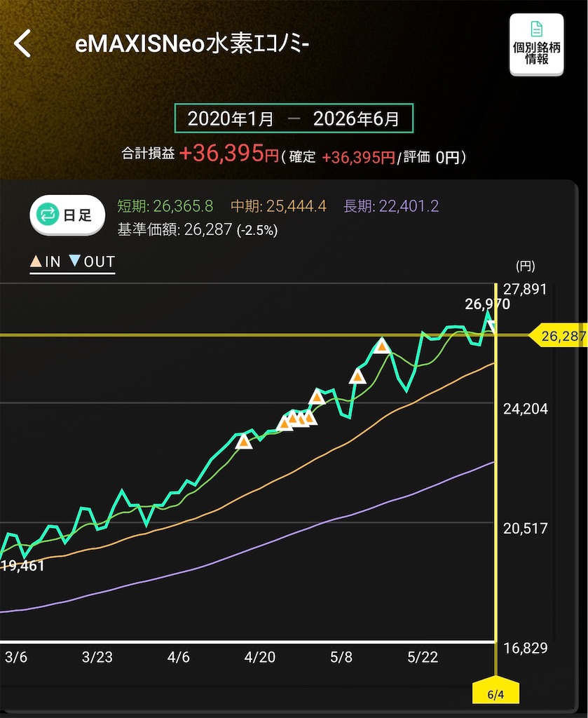Tap the 確定 +36,395円 realized profit

click(x=342, y=158)
